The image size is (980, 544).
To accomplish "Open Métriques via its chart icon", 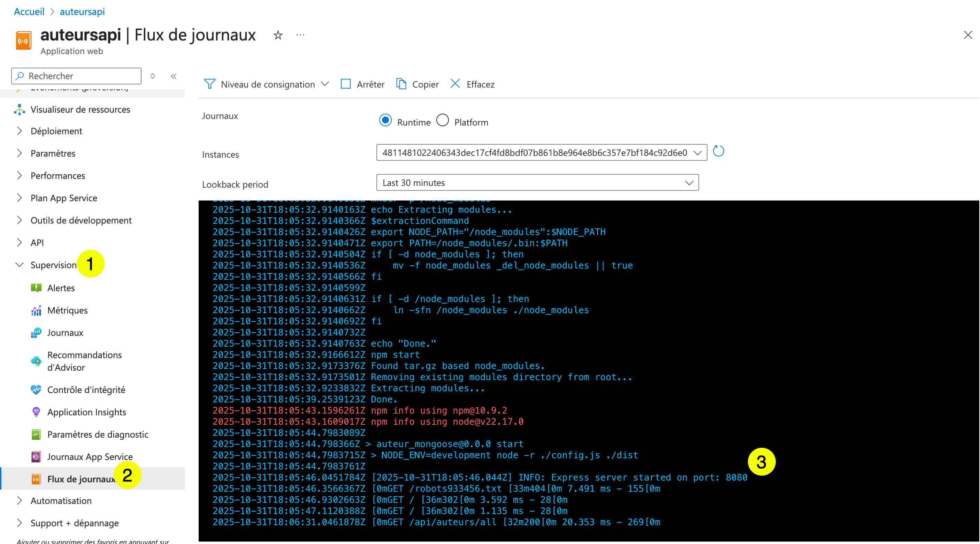I will (x=36, y=310).
